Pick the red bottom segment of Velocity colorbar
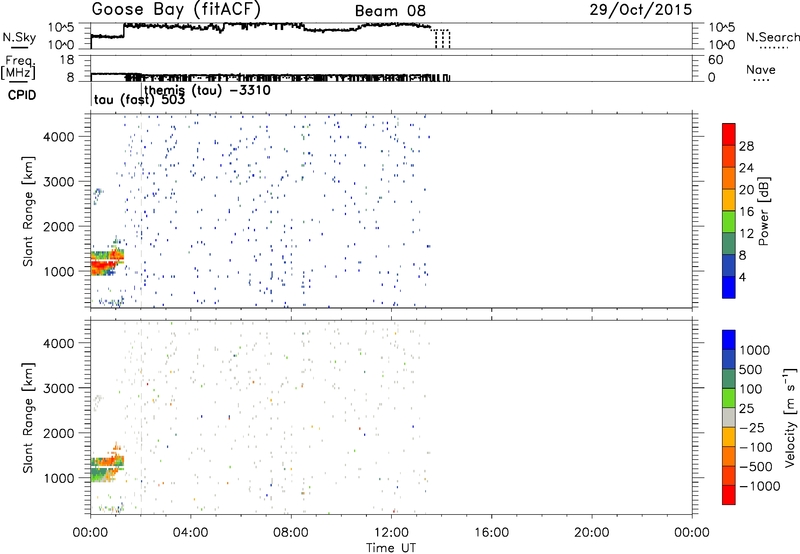This screenshot has height=554, width=800. [x=729, y=495]
